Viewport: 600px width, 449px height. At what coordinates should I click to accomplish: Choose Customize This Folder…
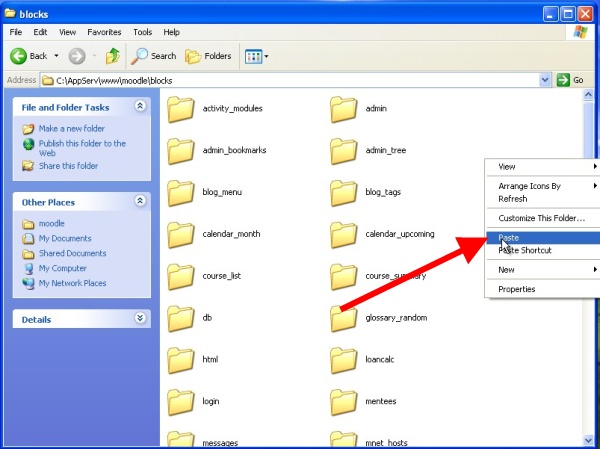tap(543, 218)
